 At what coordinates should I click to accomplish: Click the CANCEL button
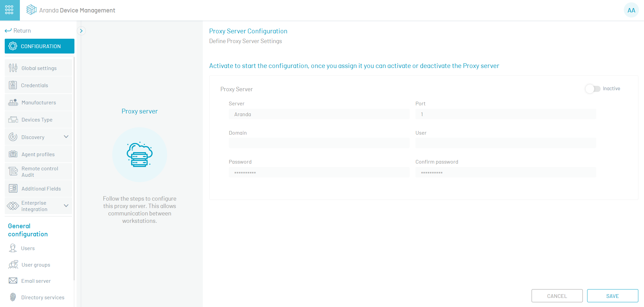557,296
